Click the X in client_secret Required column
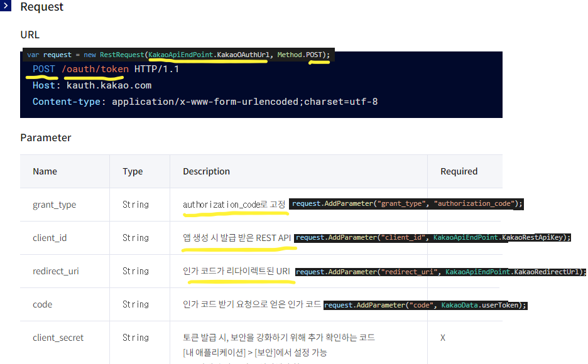Viewport: 588px width, 364px height. point(443,338)
